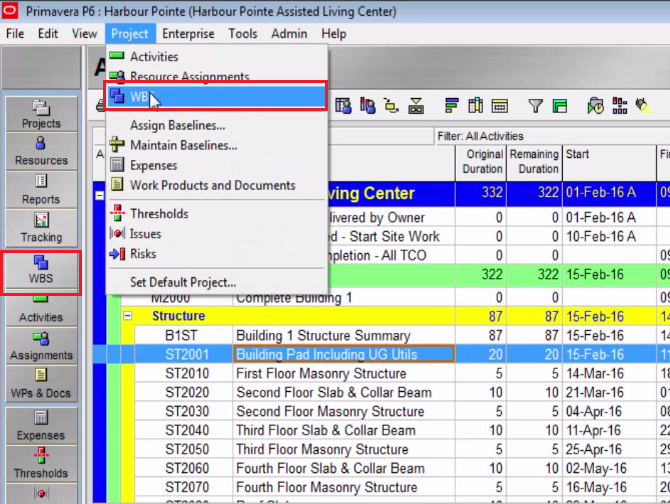Viewport: 670px width, 504px height.
Task: Choose Thresholds in the Project menu
Action: 217,214
